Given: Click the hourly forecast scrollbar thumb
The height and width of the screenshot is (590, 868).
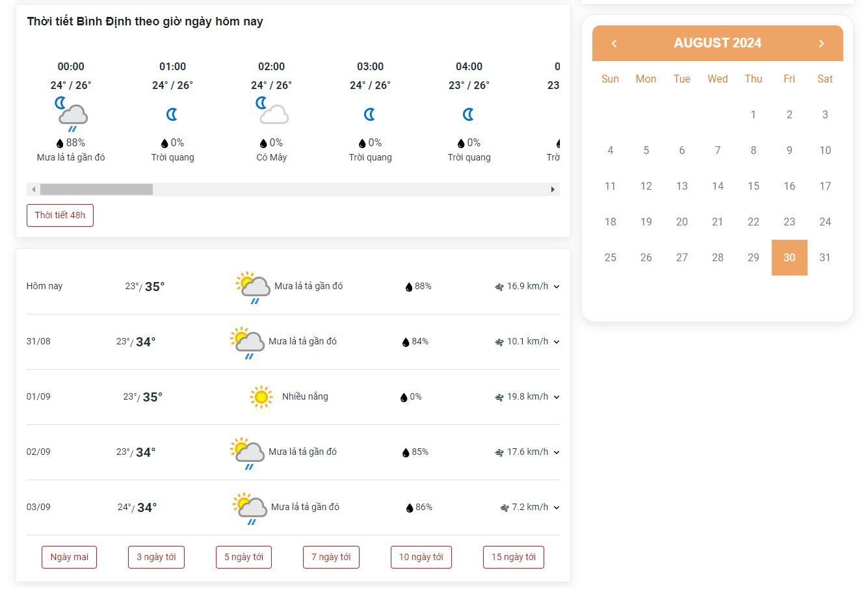Looking at the screenshot, I should pos(96,189).
